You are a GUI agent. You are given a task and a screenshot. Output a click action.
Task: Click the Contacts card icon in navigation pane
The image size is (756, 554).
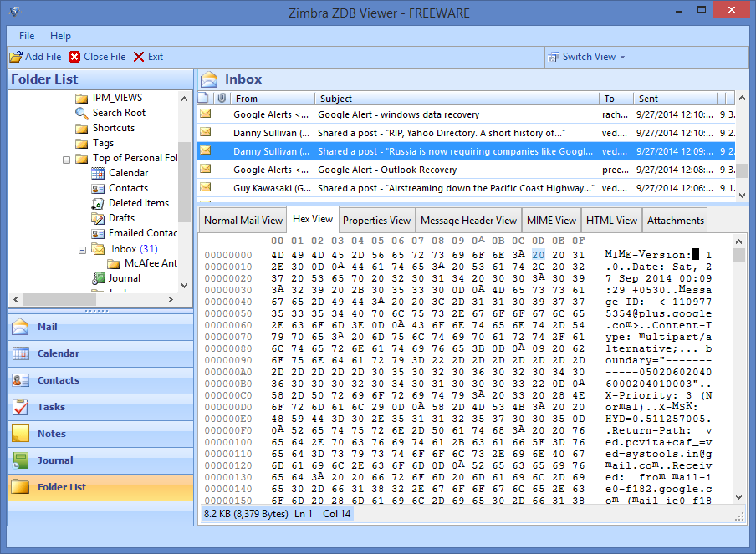(x=20, y=380)
